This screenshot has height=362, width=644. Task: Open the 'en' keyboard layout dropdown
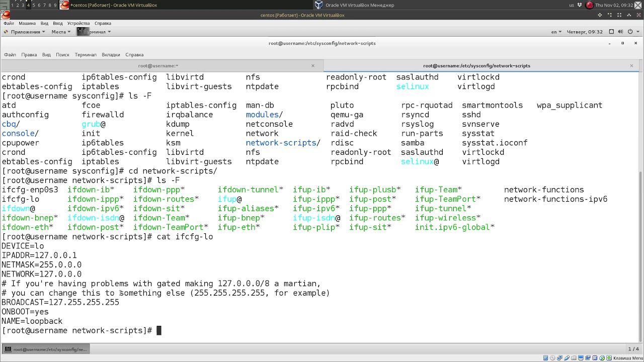point(556,32)
